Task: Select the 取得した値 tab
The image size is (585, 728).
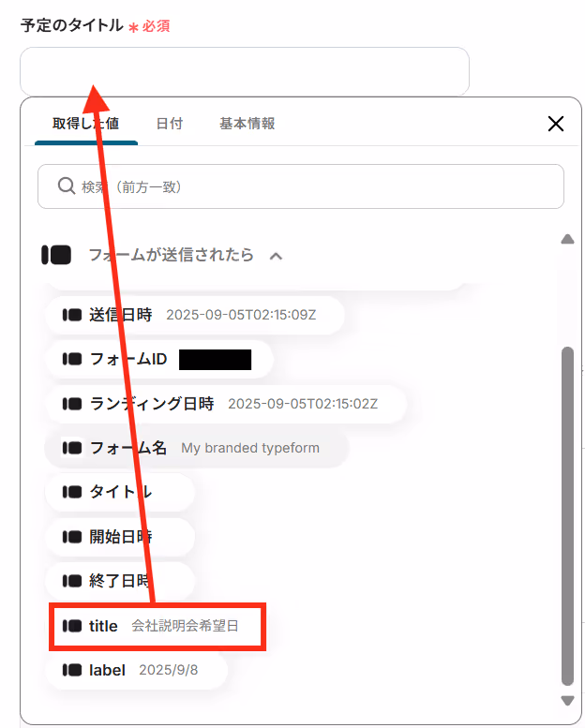Action: (x=86, y=124)
